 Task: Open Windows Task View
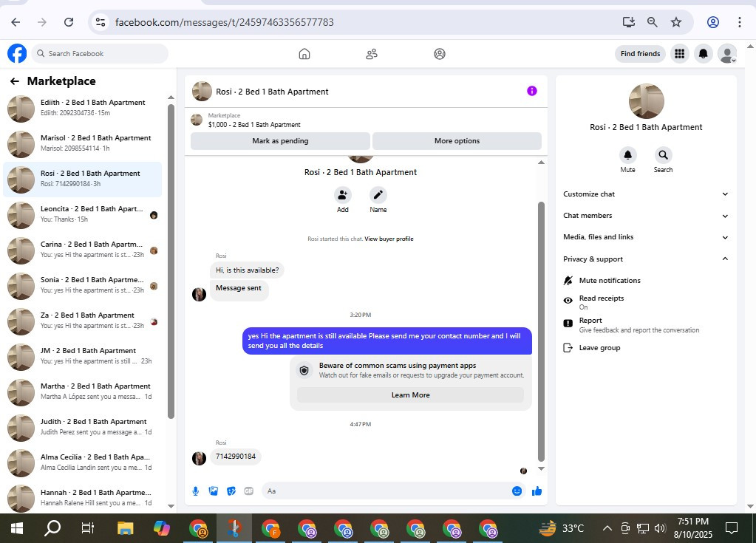click(x=88, y=528)
